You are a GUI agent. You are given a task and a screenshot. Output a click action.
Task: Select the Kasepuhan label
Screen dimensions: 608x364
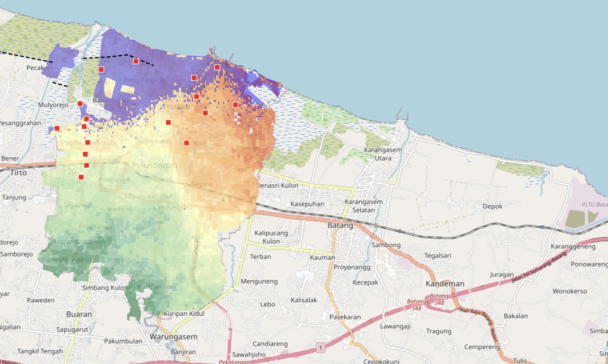coord(307,204)
